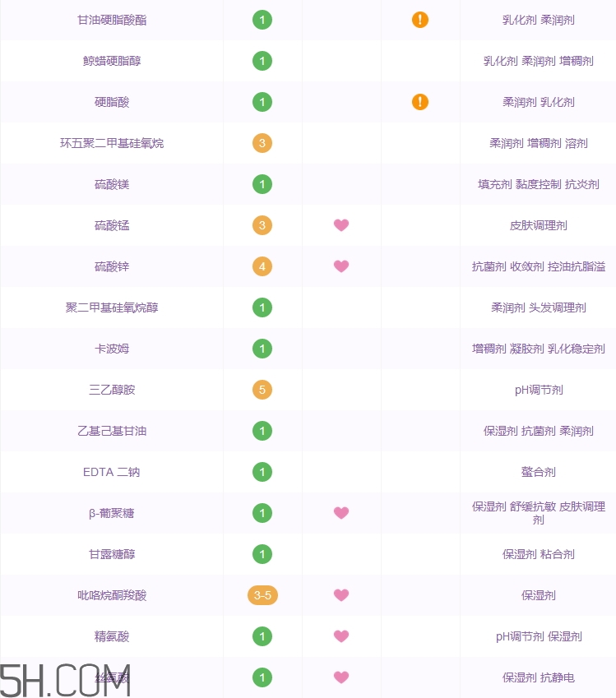Screen dimensions: 616x698
Task: Open the 聚二甲基硅氧烷醇 ingredient link
Action: pos(112,307)
